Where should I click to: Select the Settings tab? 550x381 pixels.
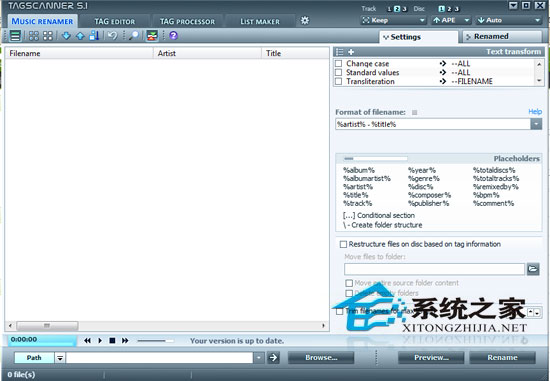click(x=418, y=37)
